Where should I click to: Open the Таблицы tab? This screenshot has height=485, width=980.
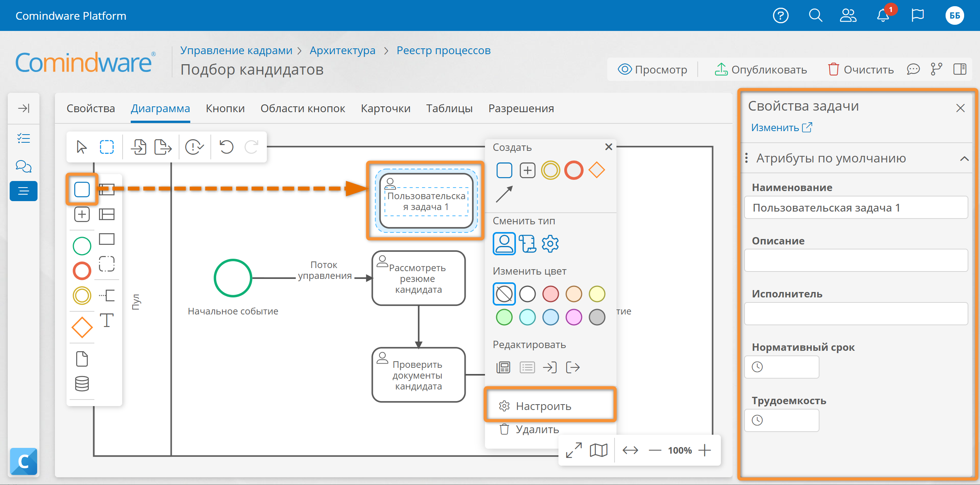point(449,108)
